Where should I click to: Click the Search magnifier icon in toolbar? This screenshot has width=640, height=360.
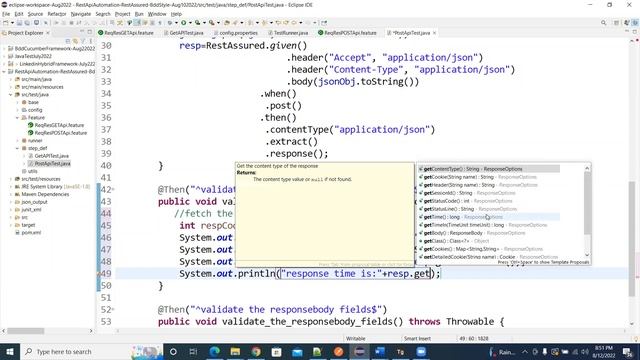603,23
